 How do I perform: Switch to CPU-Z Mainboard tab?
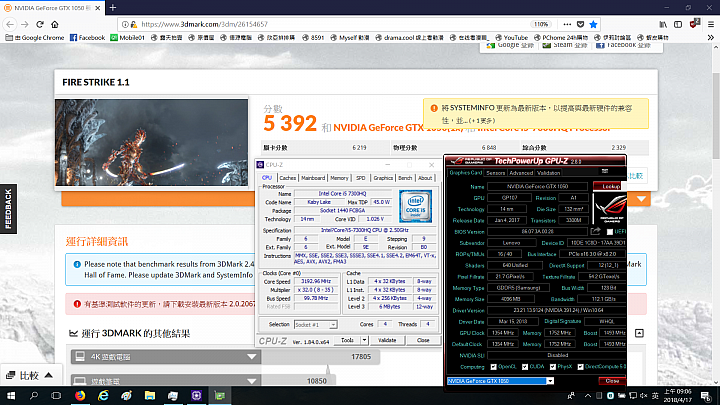pos(313,178)
